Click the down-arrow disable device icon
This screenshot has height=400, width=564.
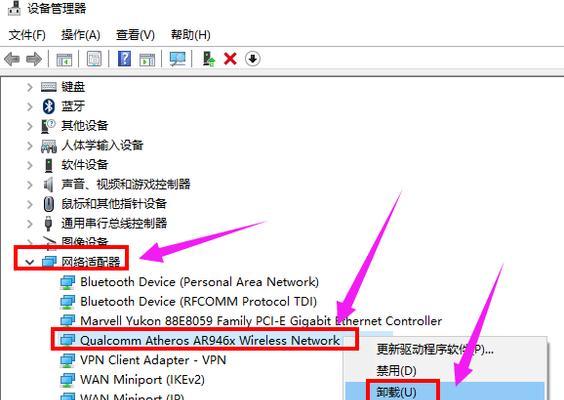[253, 59]
